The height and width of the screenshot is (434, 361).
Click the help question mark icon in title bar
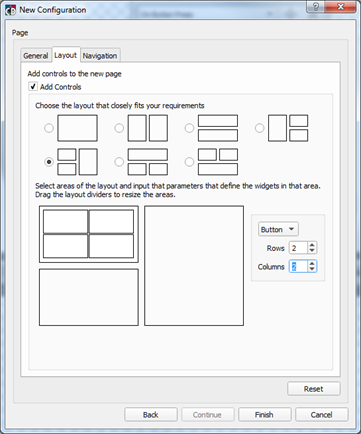[316, 7]
